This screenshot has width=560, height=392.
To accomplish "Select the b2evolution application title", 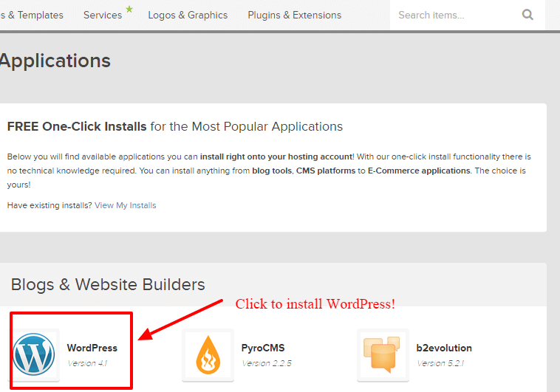I will pos(444,348).
